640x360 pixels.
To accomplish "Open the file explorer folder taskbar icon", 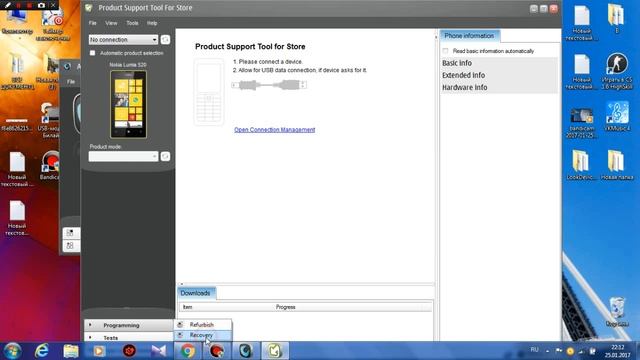I will pos(71,351).
